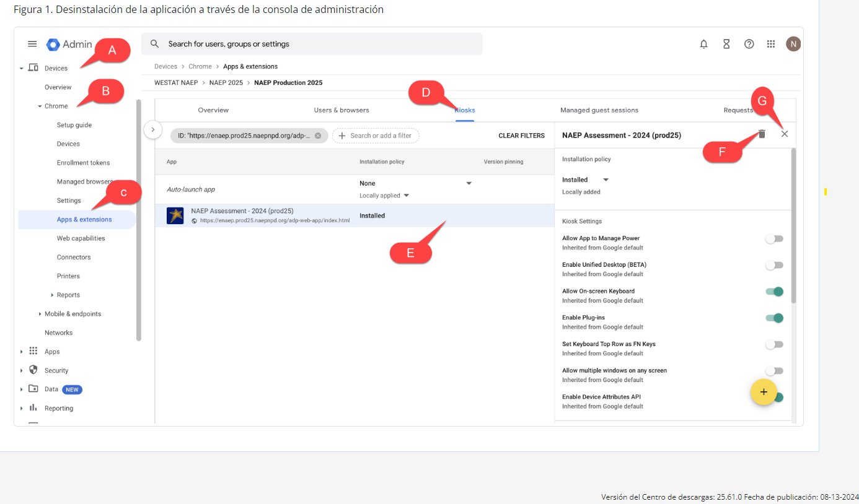Screen dimensions: 859x504
Task: Open Web capabilities in the sidebar
Action: click(81, 238)
